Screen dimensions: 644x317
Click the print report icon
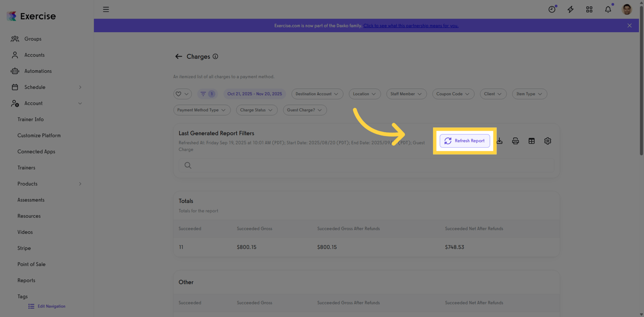click(x=515, y=141)
